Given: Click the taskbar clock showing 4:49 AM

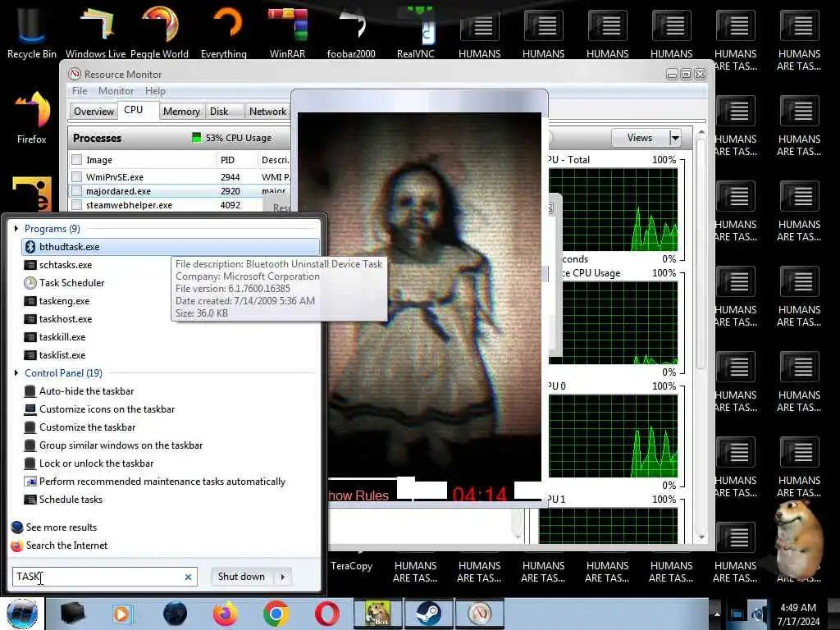Looking at the screenshot, I should click(x=798, y=614).
